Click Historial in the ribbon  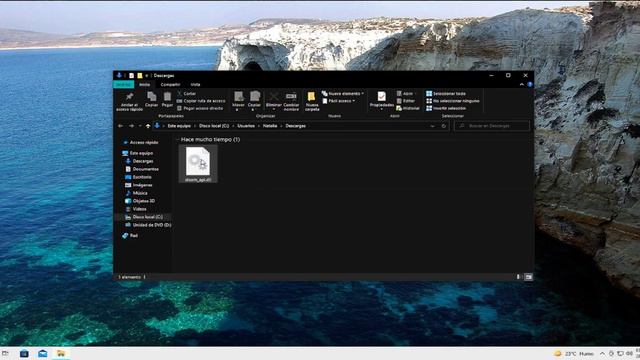408,108
